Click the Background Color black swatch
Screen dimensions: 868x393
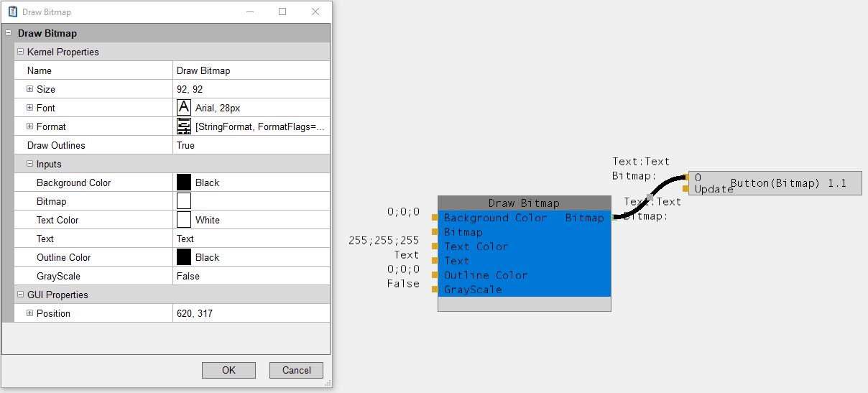[x=184, y=182]
